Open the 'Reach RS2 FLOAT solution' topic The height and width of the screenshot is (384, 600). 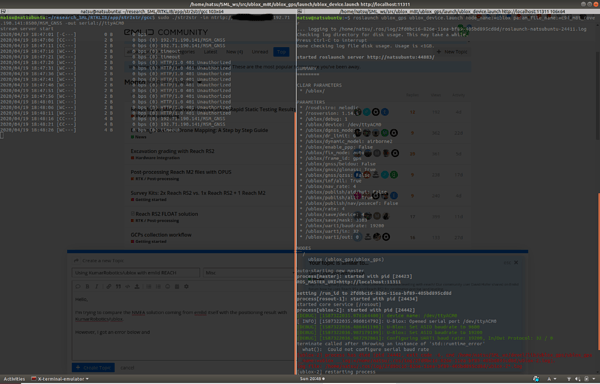click(167, 214)
